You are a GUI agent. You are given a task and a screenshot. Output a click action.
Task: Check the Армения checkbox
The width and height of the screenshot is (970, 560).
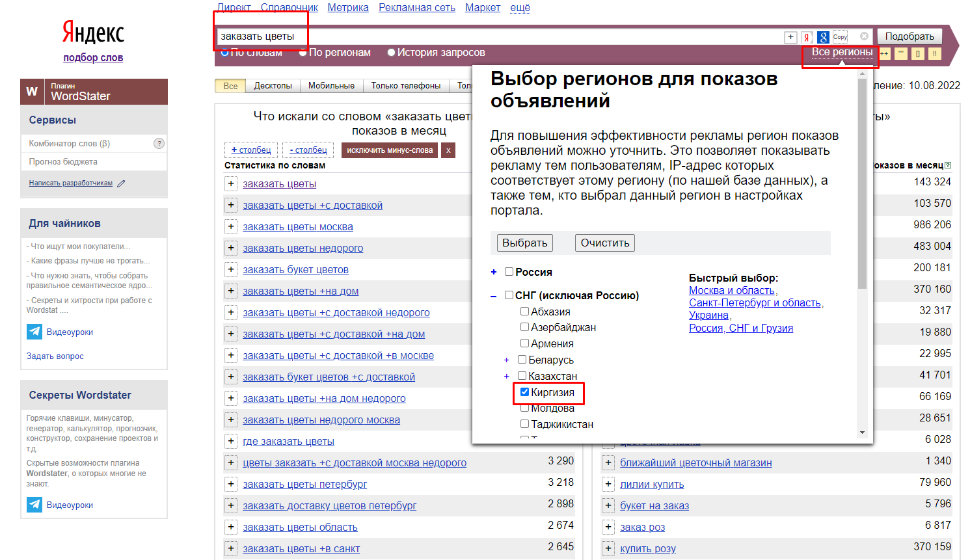524,343
